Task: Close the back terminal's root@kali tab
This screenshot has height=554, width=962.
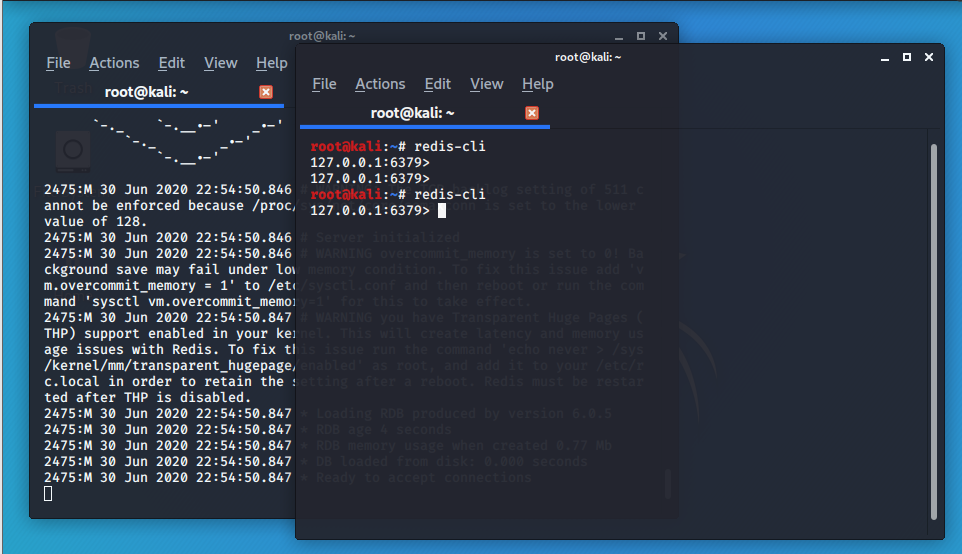Action: coord(266,92)
